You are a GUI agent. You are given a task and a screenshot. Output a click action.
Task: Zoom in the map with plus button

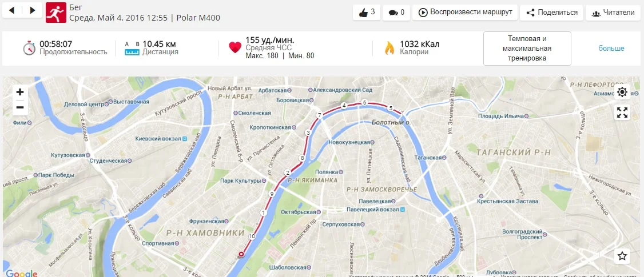(x=19, y=93)
